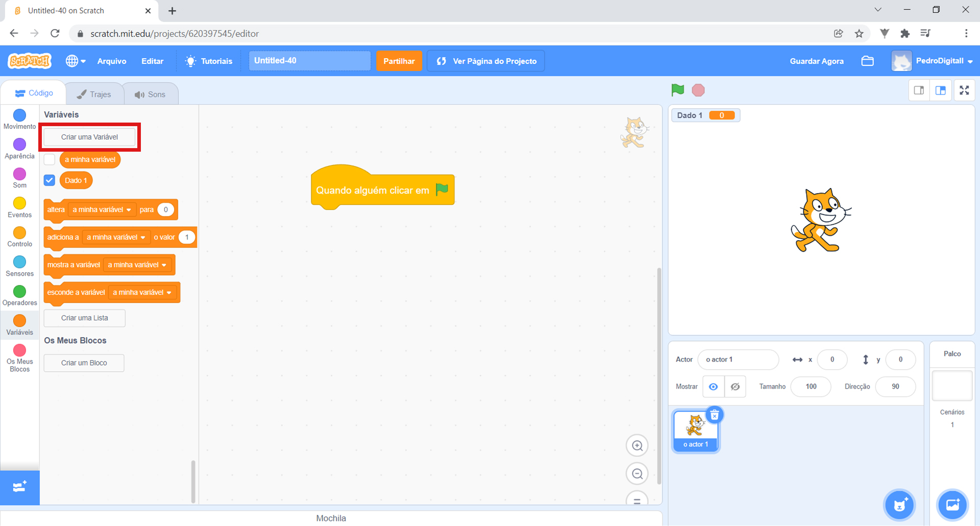This screenshot has height=526, width=980.
Task: Click the sprite x position field
Action: pos(832,360)
